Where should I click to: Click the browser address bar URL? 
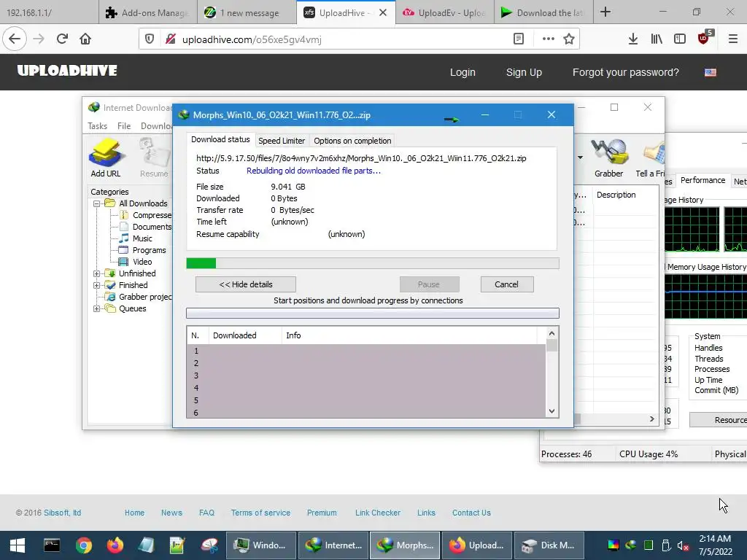click(252, 39)
